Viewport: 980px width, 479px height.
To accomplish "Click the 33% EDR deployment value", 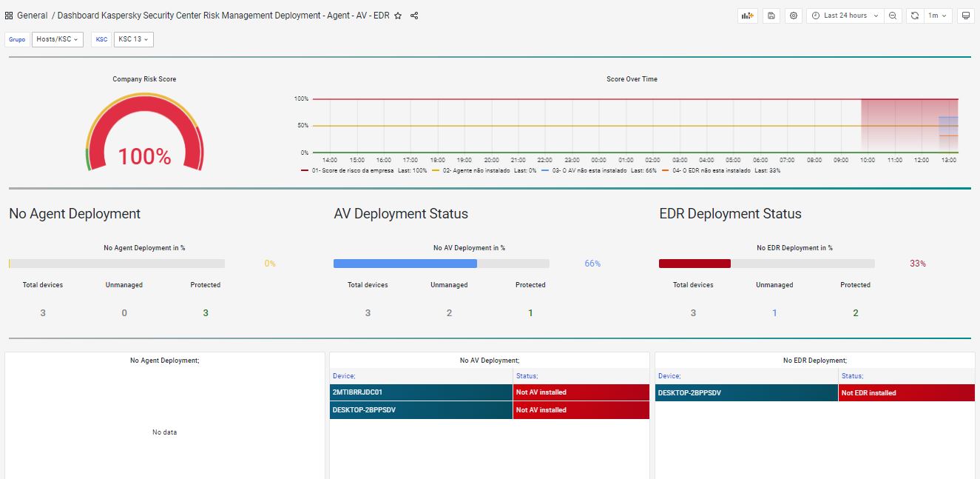I will pyautogui.click(x=918, y=264).
